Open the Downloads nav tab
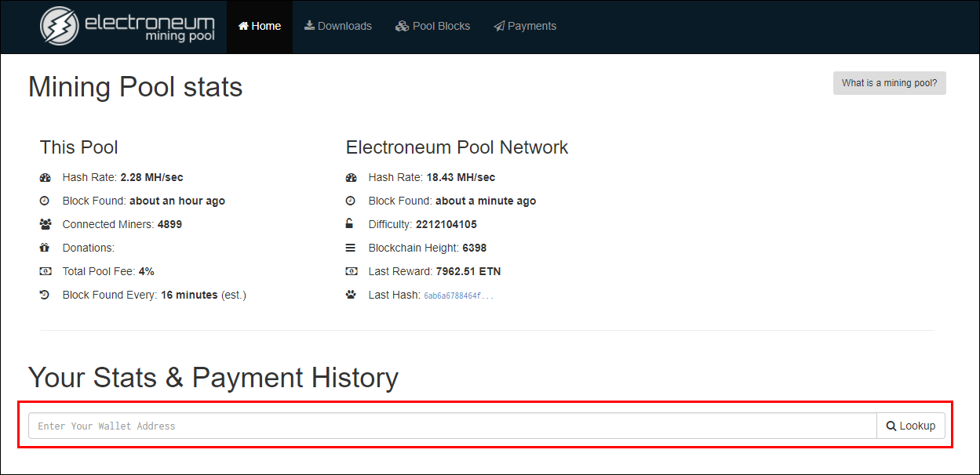The height and width of the screenshot is (475, 980). (338, 26)
